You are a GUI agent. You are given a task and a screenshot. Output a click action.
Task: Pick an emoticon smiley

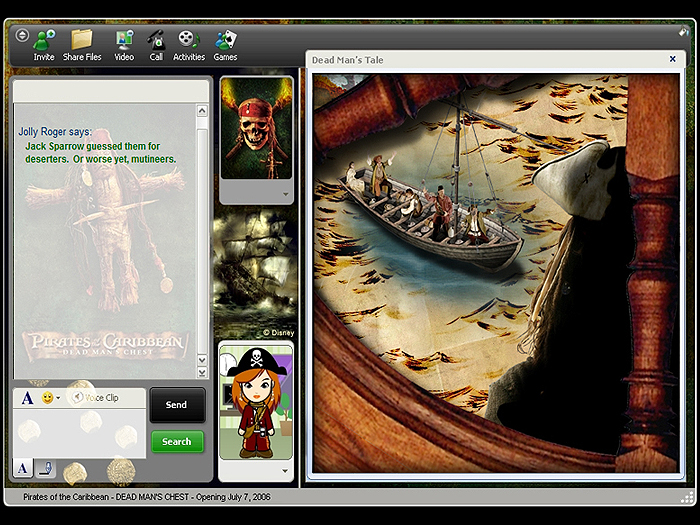[x=47, y=397]
